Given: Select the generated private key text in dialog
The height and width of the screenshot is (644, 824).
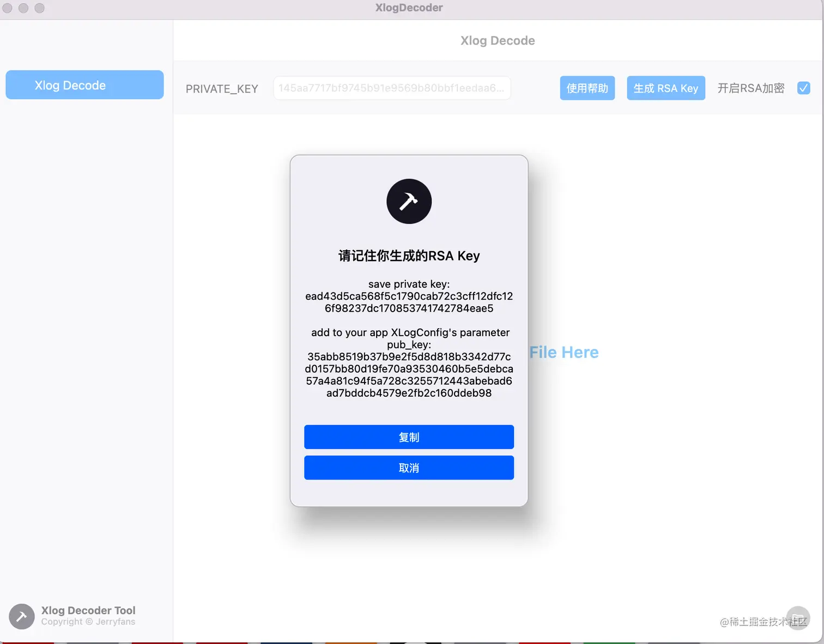Looking at the screenshot, I should [409, 302].
